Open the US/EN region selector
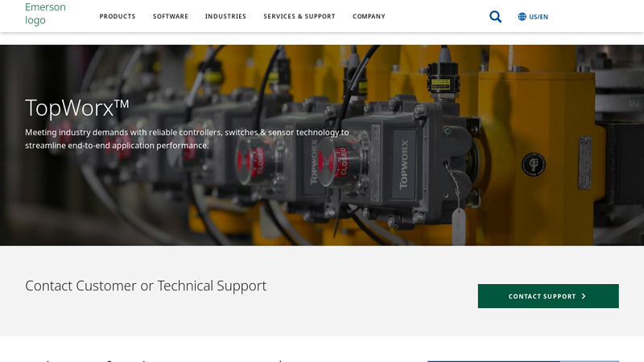The image size is (644, 362). [x=533, y=16]
